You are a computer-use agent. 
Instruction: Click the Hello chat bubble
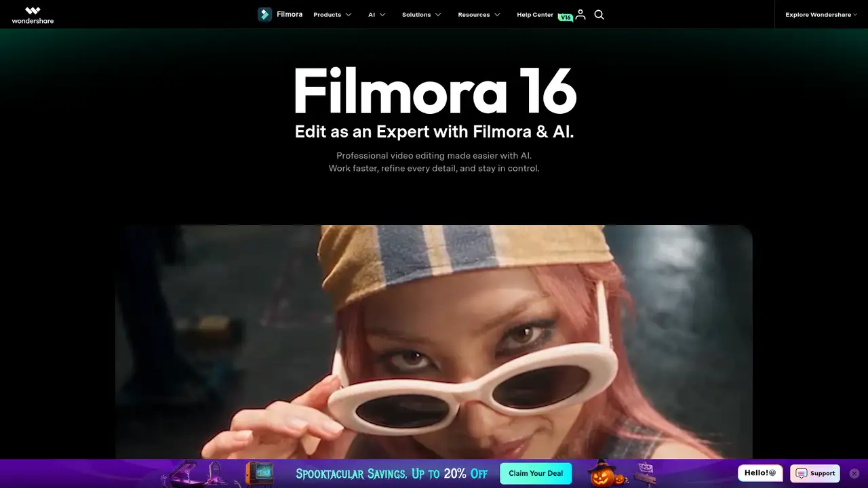pyautogui.click(x=760, y=472)
